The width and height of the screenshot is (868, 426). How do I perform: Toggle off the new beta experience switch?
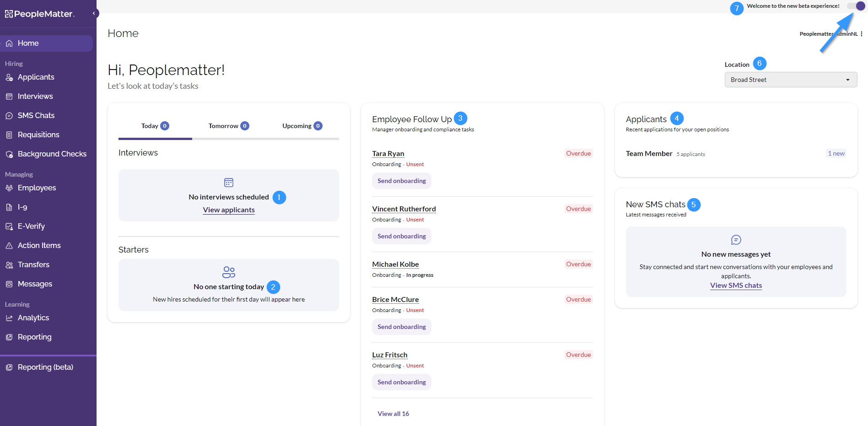[855, 6]
